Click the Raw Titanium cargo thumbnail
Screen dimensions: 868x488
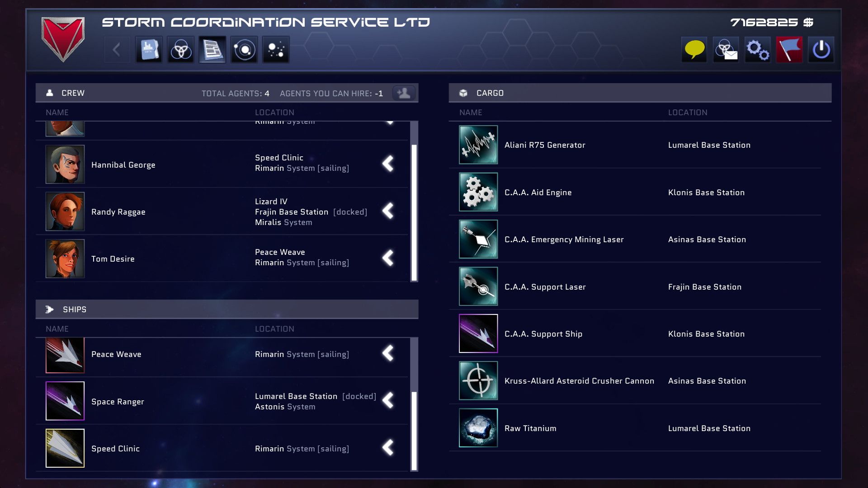(x=478, y=427)
